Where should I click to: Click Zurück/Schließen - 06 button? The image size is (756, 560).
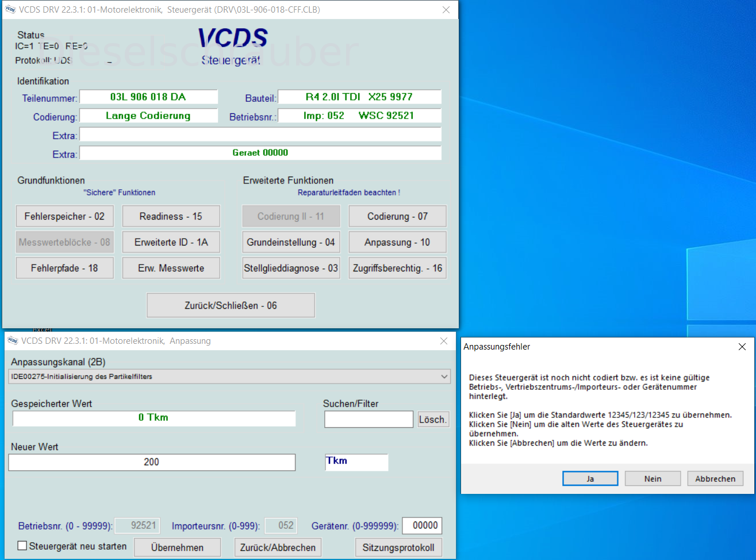[x=231, y=305]
